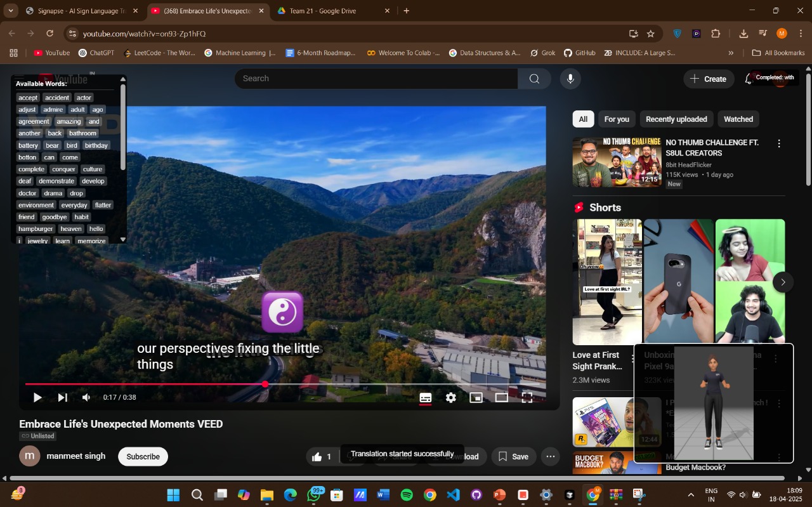Open the LeetCode bookmark

pos(160,53)
